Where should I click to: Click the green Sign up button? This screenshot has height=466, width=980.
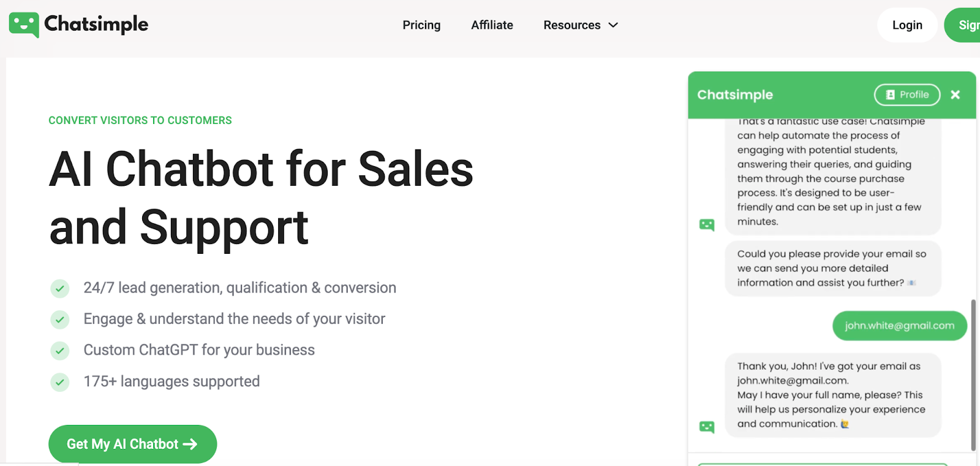(962, 25)
